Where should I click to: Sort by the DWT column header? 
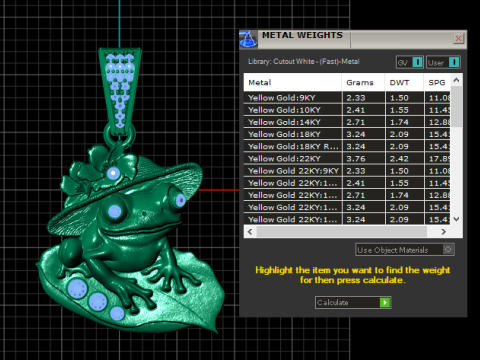pyautogui.click(x=404, y=82)
